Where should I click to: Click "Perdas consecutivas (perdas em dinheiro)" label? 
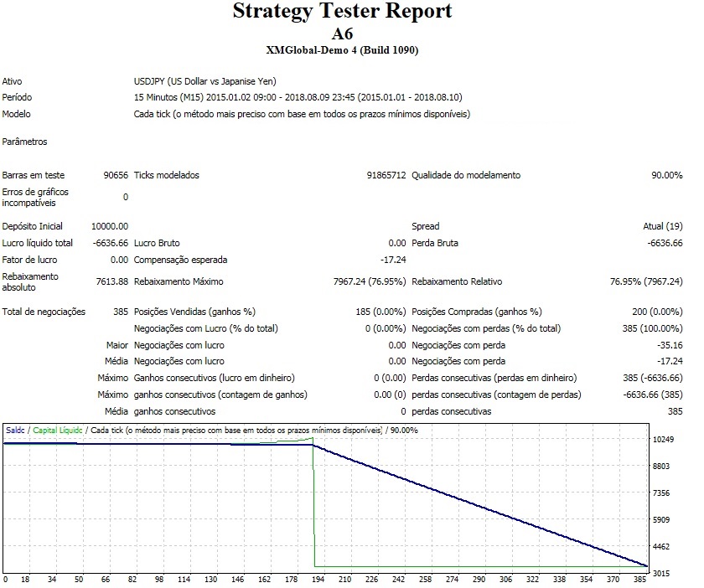(494, 378)
